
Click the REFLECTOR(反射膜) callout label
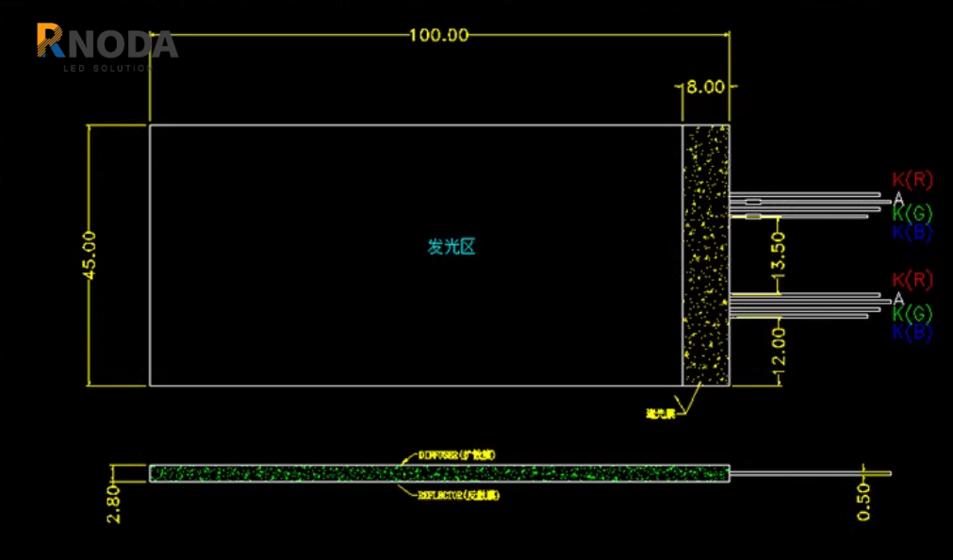(x=458, y=496)
